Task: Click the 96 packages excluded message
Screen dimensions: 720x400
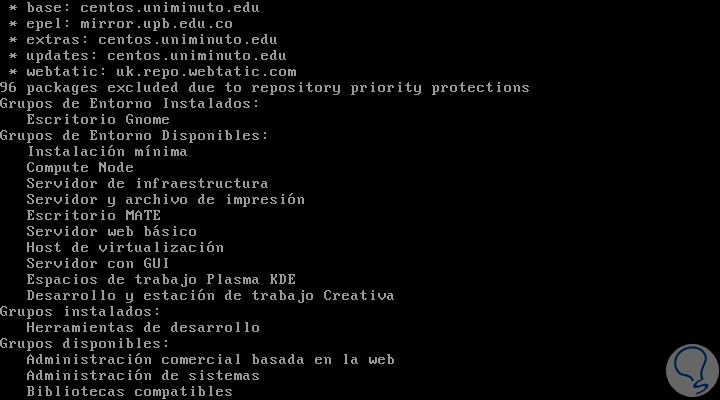Action: click(265, 88)
